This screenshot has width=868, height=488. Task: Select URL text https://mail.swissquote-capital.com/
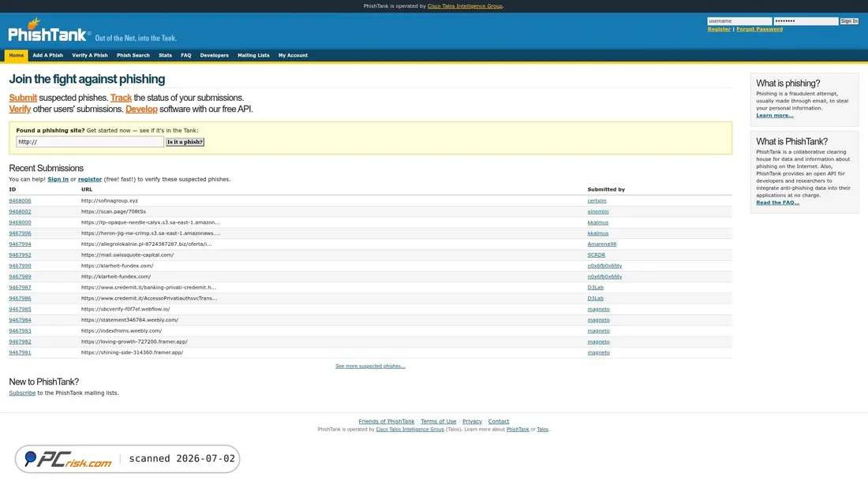[x=127, y=255]
